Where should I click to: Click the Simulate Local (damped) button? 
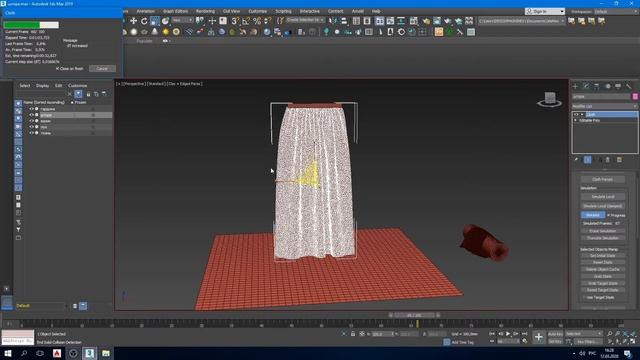(x=602, y=206)
